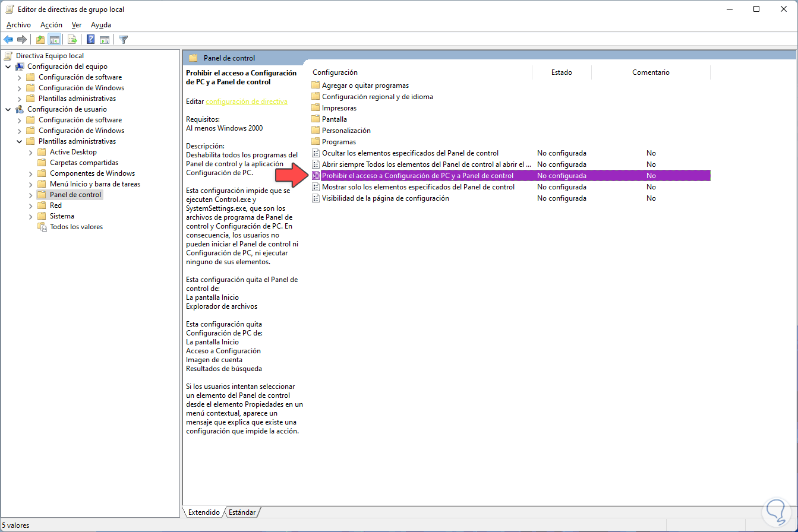Select the Todos los valores label in the tree
Image resolution: width=798 pixels, height=532 pixels.
click(x=76, y=227)
